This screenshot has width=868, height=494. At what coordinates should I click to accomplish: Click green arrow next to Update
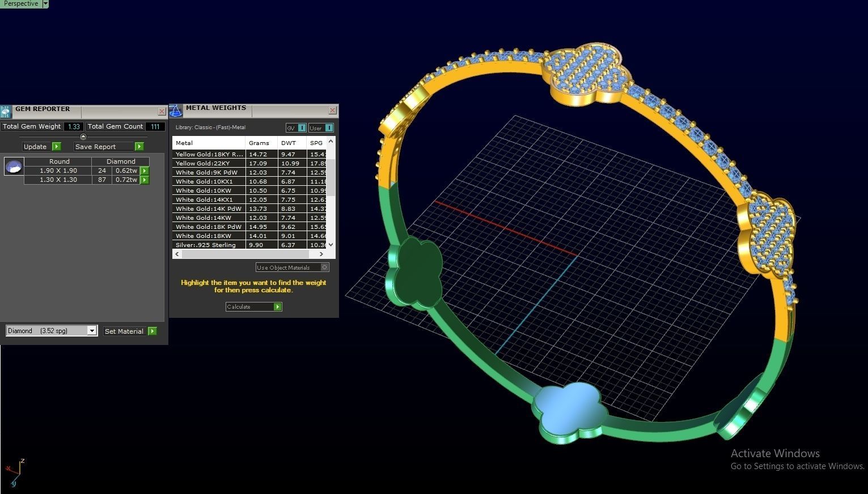pyautogui.click(x=56, y=147)
